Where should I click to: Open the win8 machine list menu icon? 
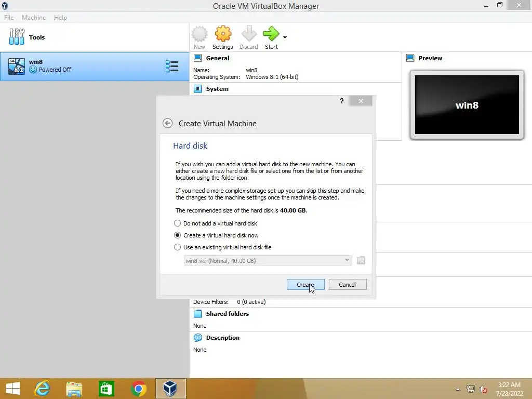pyautogui.click(x=171, y=66)
